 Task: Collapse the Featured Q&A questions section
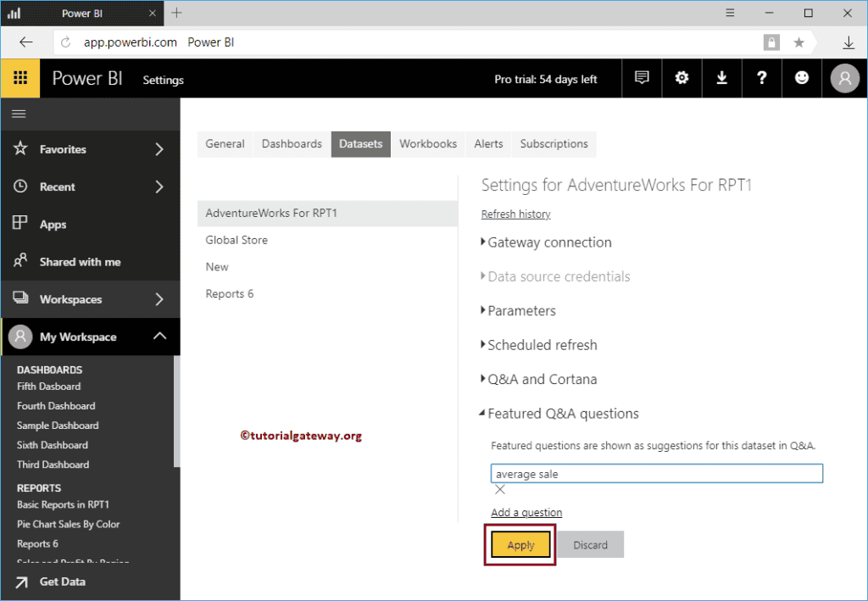pyautogui.click(x=562, y=414)
